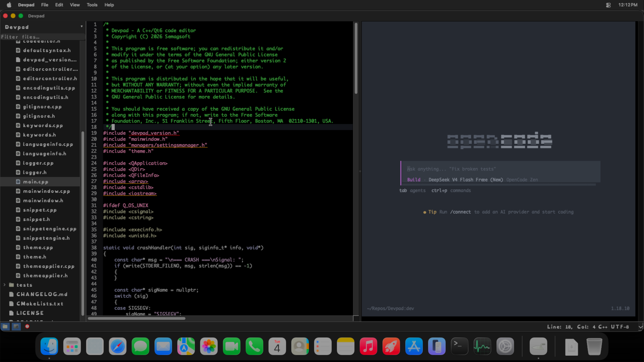Click the tests folder icon
The height and width of the screenshot is (362, 644).
pyautogui.click(x=12, y=285)
